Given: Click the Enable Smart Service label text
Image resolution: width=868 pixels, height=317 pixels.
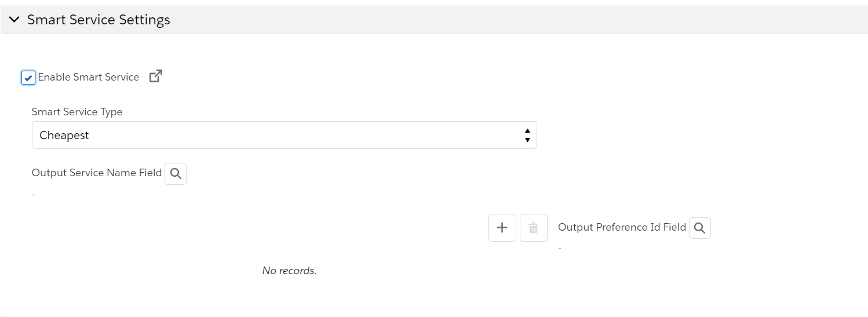Looking at the screenshot, I should pyautogui.click(x=89, y=77).
